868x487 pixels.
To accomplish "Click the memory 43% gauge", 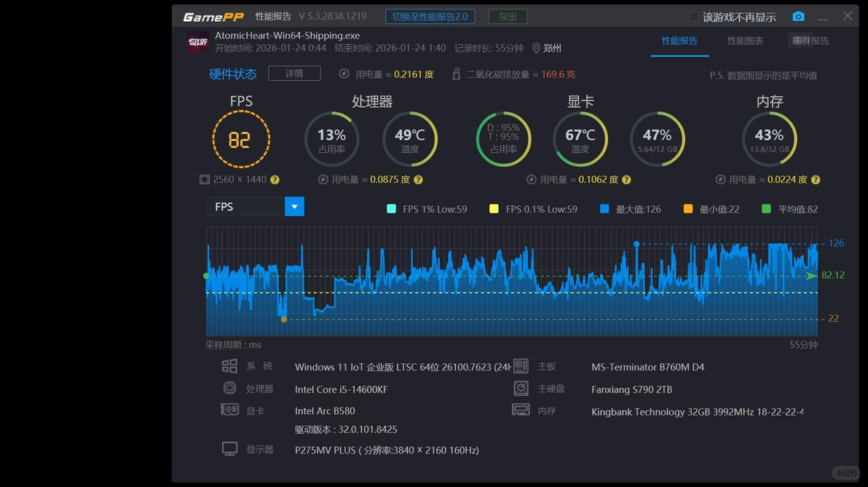I will [770, 139].
